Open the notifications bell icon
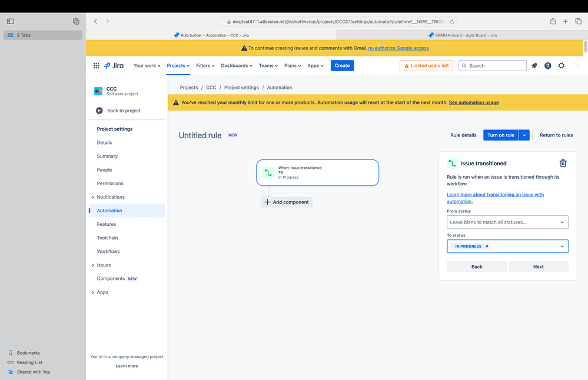588x380 pixels. tap(534, 65)
